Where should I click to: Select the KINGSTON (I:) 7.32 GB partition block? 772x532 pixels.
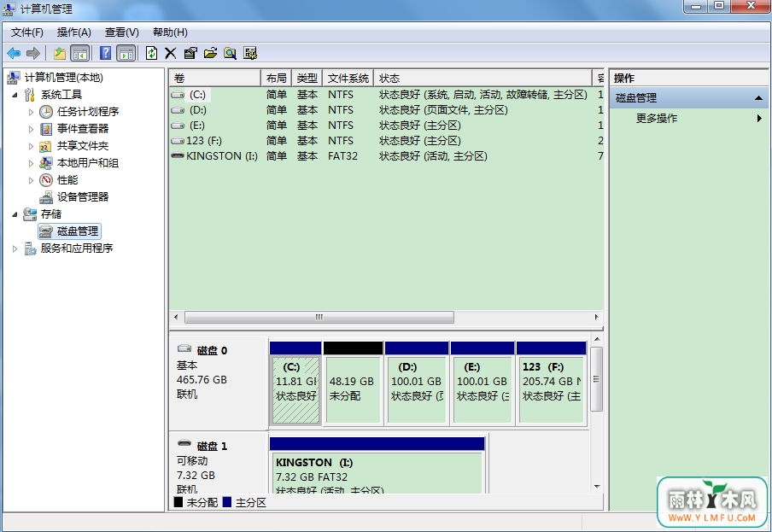[x=377, y=465]
